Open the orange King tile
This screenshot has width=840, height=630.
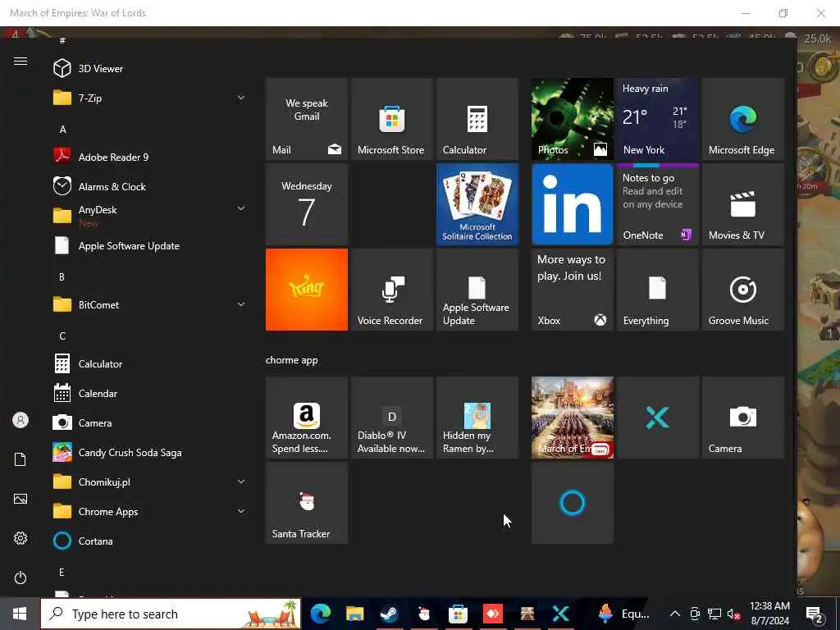[x=307, y=290]
